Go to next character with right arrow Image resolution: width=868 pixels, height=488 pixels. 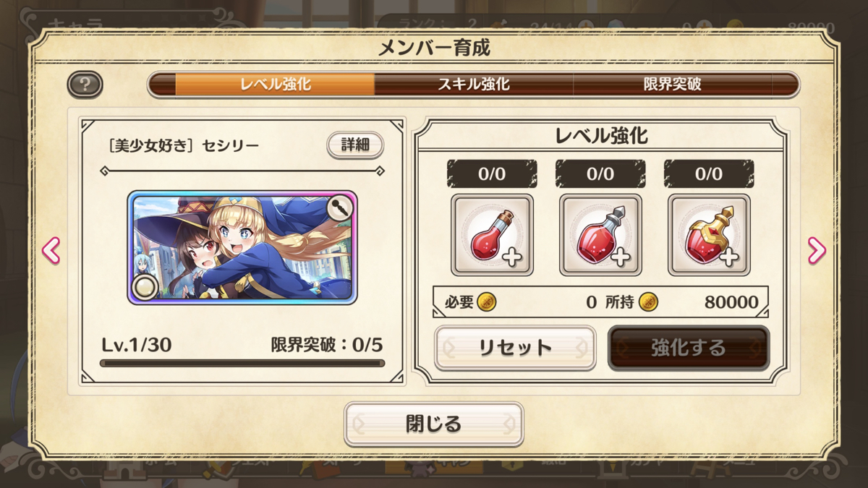tap(817, 250)
